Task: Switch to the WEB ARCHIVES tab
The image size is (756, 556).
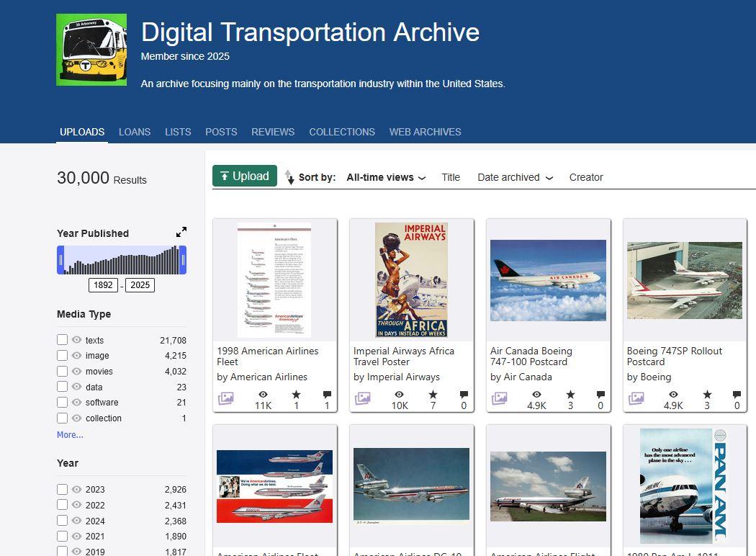Action: coord(426,132)
